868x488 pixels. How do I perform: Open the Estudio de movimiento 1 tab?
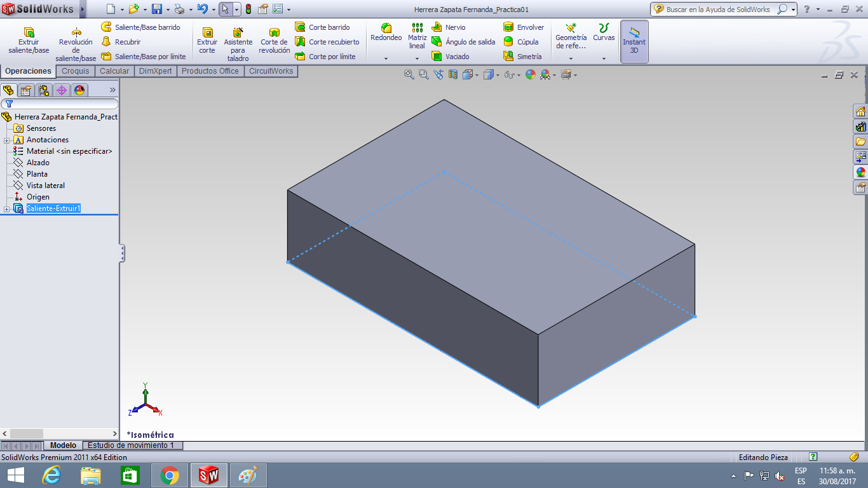click(132, 445)
